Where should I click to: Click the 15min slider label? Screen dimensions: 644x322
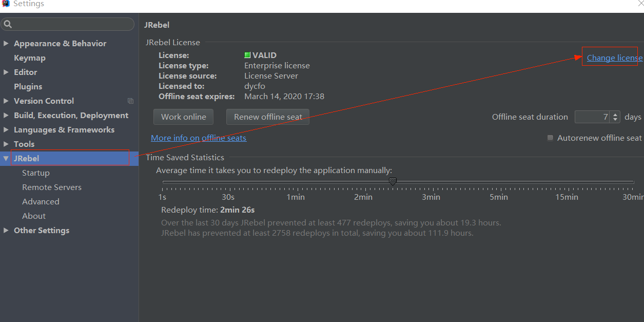[567, 197]
